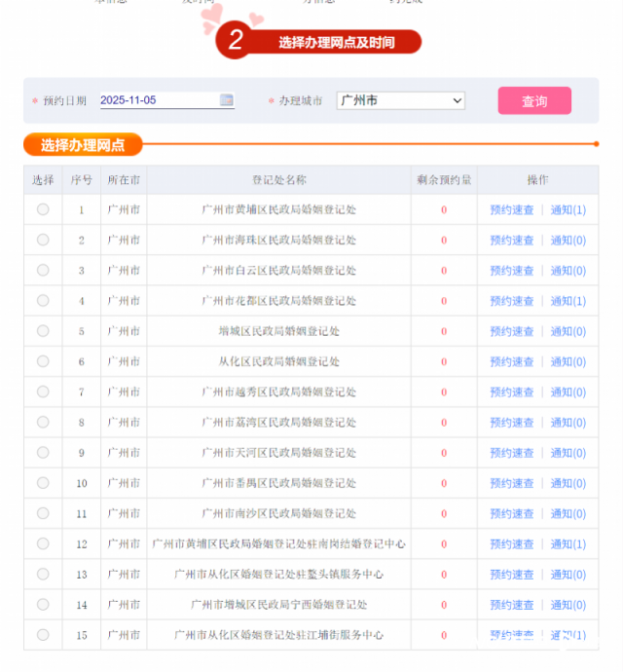
Task: Click 预约速查 link in row 14
Action: (x=512, y=605)
